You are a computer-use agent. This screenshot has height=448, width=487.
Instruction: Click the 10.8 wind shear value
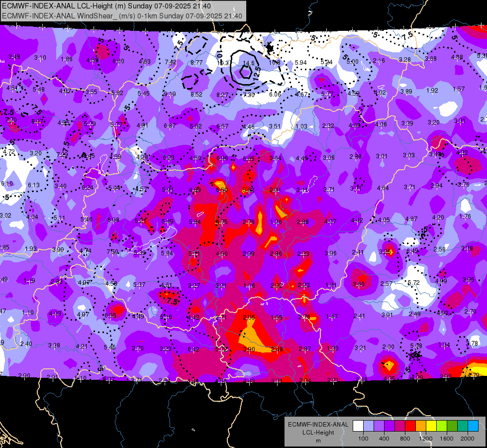pyautogui.click(x=274, y=63)
